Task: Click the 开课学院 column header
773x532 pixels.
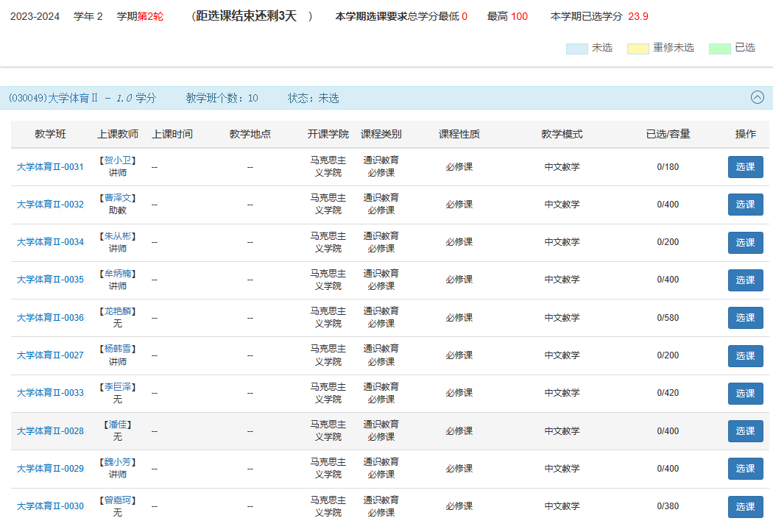Action: tap(328, 134)
